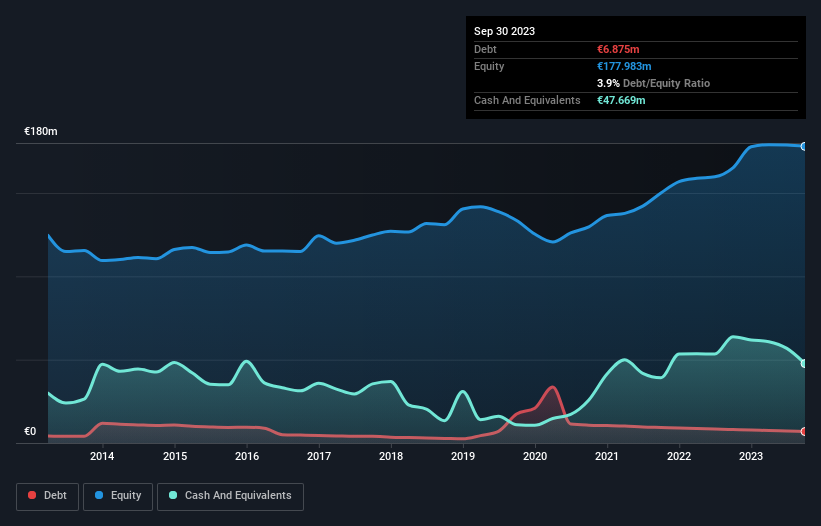Click the 2015 x-axis label
The image size is (821, 526).
click(175, 456)
